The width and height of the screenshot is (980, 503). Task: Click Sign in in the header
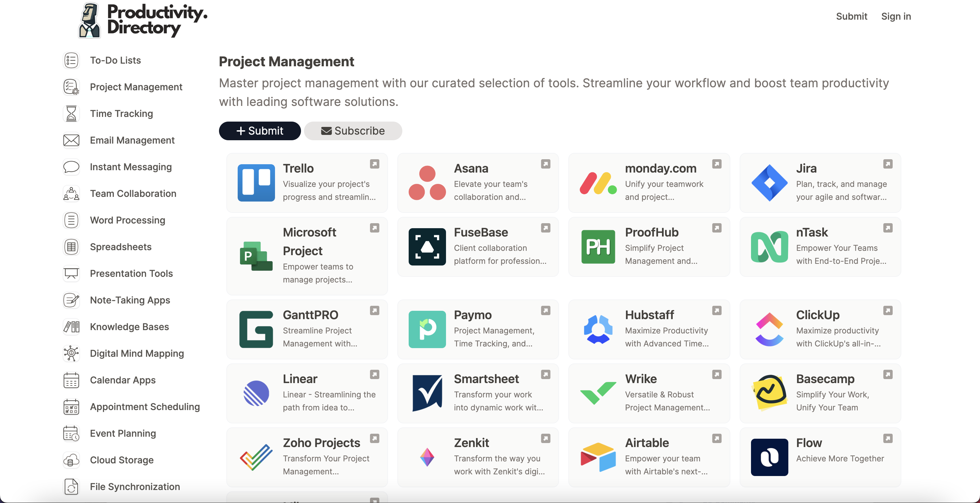(896, 16)
